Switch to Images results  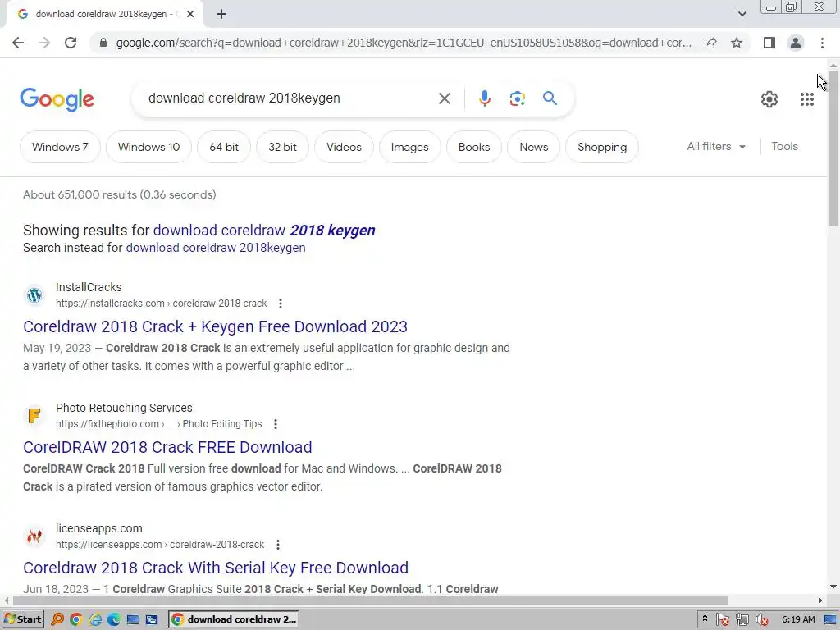tap(410, 147)
